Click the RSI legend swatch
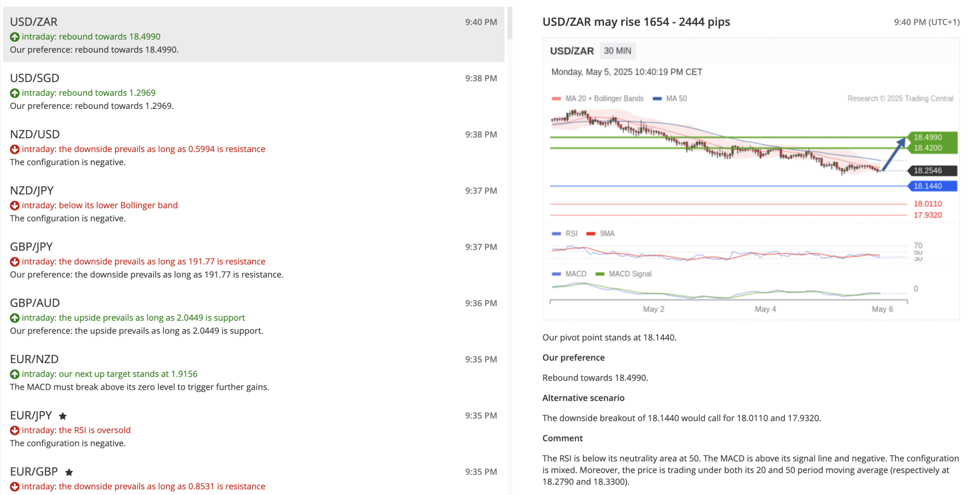The image size is (980, 495). tap(556, 234)
